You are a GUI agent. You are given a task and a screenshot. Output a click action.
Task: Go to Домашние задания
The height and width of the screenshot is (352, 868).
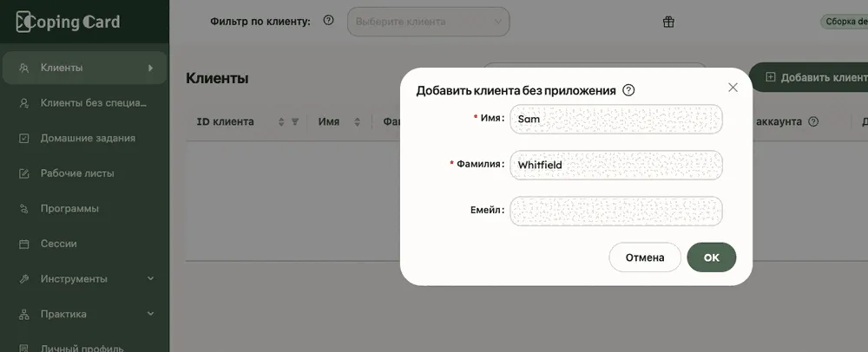[85, 138]
